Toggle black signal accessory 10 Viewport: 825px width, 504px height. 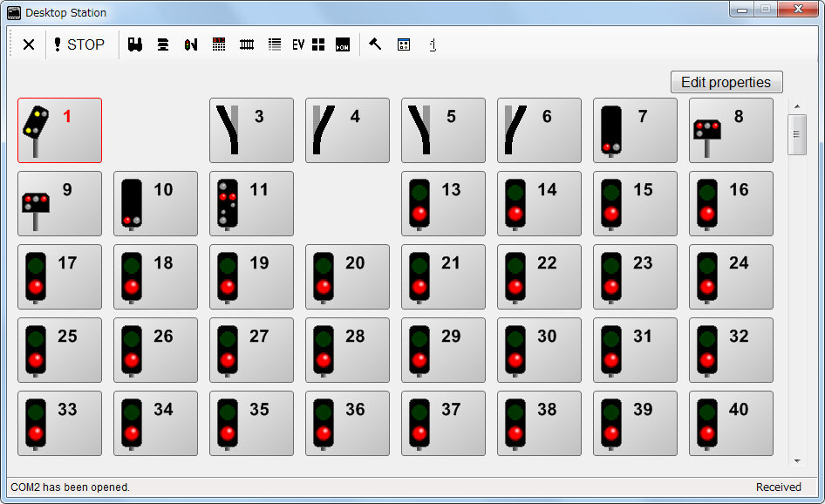coord(155,203)
